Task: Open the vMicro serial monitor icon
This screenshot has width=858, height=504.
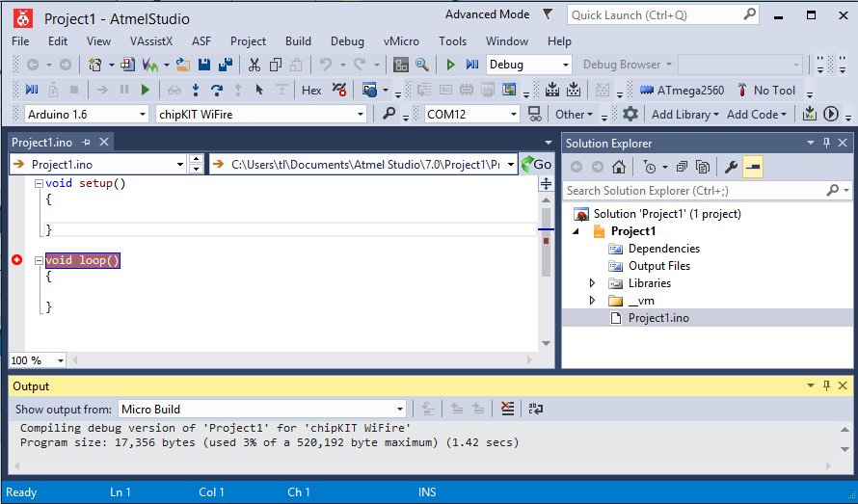Action: (535, 114)
